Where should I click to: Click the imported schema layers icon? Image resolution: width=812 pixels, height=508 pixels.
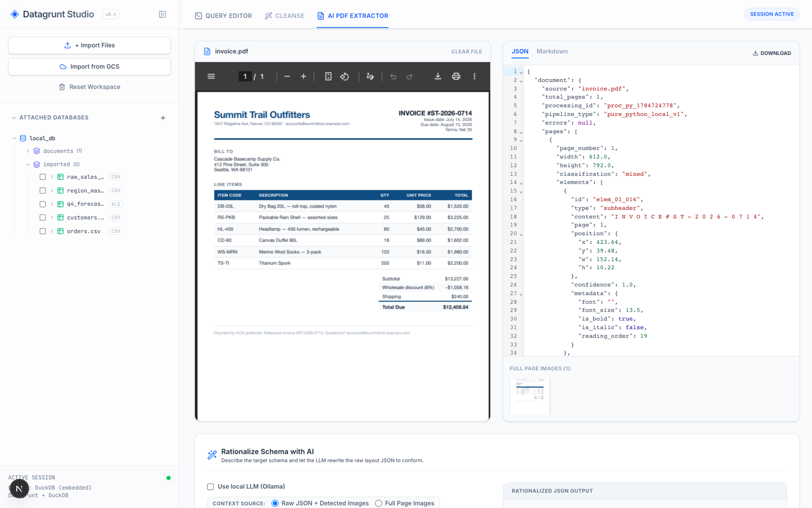tap(37, 164)
